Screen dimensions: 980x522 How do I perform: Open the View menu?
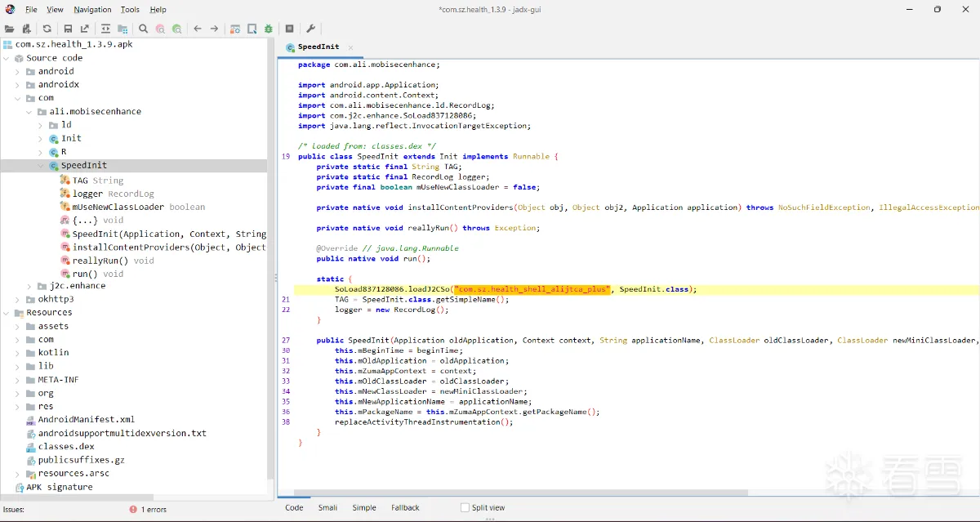coord(55,10)
